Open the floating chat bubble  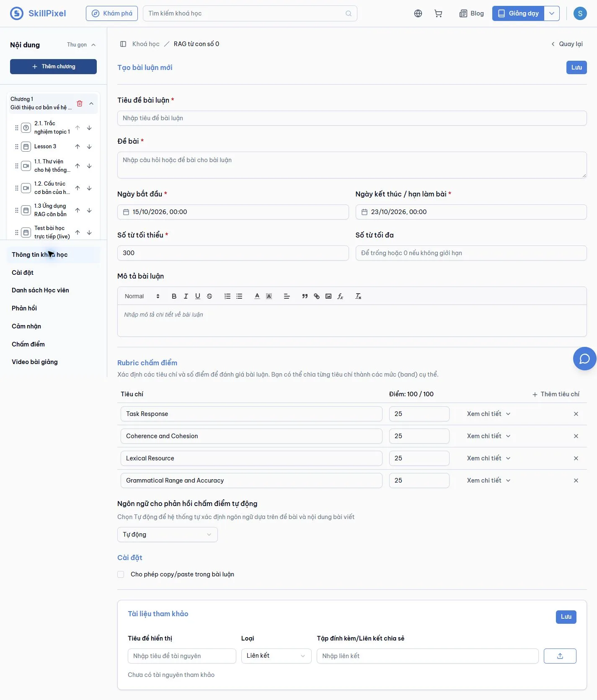(584, 359)
